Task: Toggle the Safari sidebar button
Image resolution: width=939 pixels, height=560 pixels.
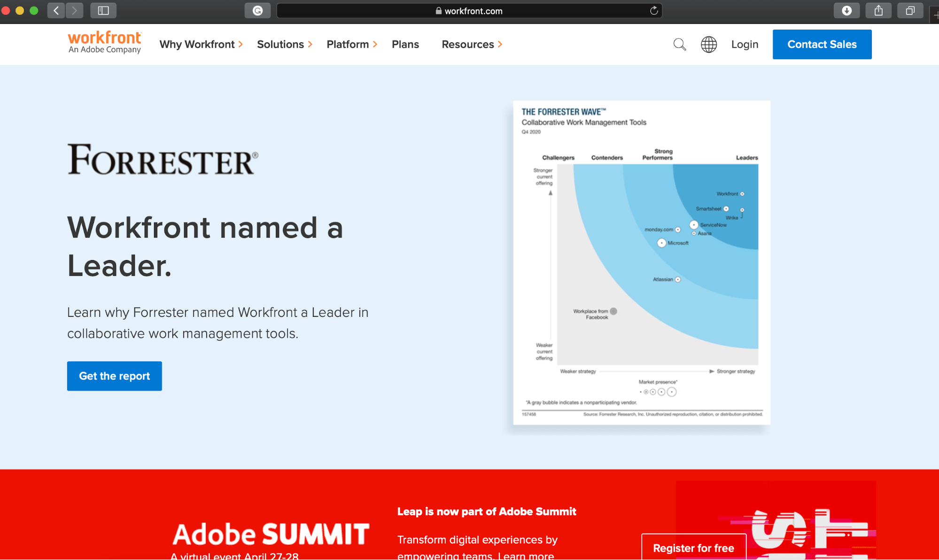Action: [103, 10]
